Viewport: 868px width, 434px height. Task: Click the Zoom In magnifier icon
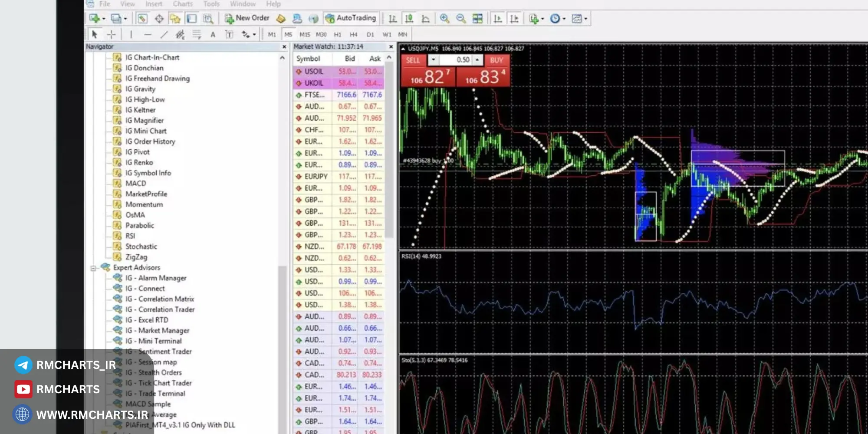[444, 19]
